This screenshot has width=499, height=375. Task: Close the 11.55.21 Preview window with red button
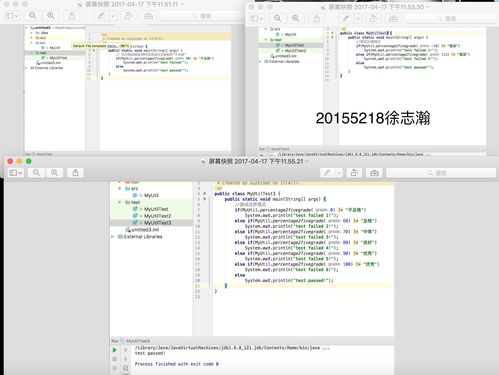10,161
